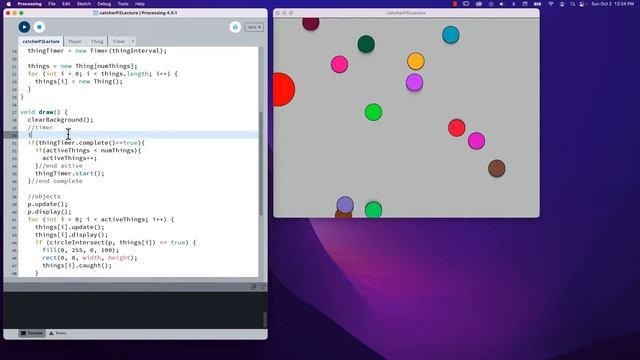
Task: Open the Console panel tab
Action: click(x=32, y=333)
